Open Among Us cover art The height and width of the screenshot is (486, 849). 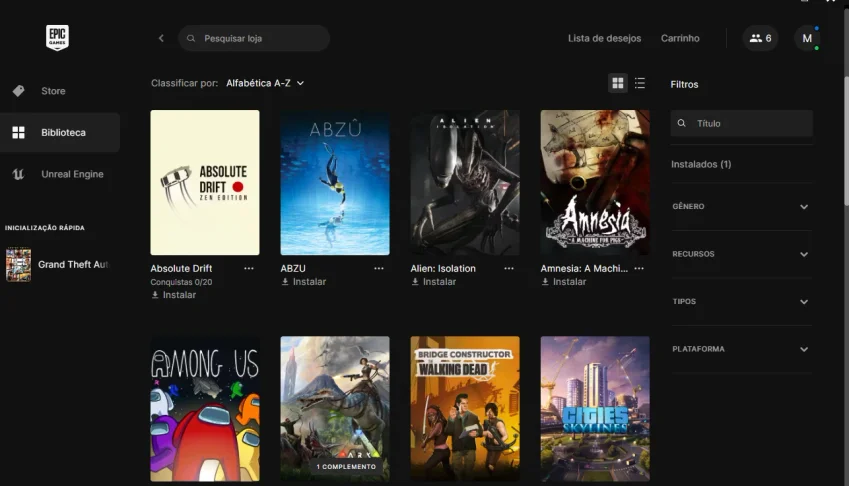tap(205, 409)
